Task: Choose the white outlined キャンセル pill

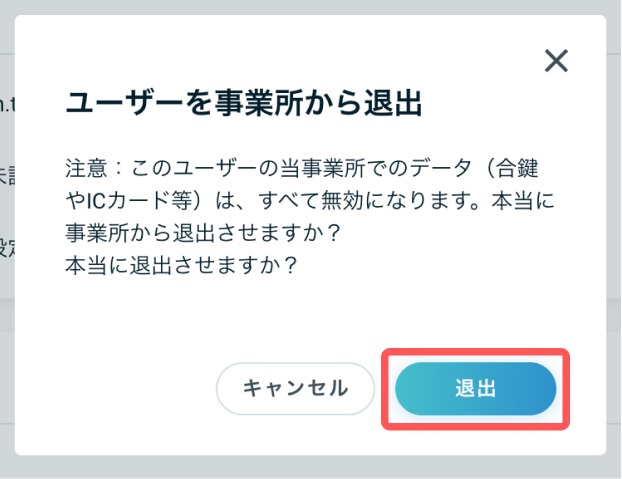Action: tap(296, 389)
